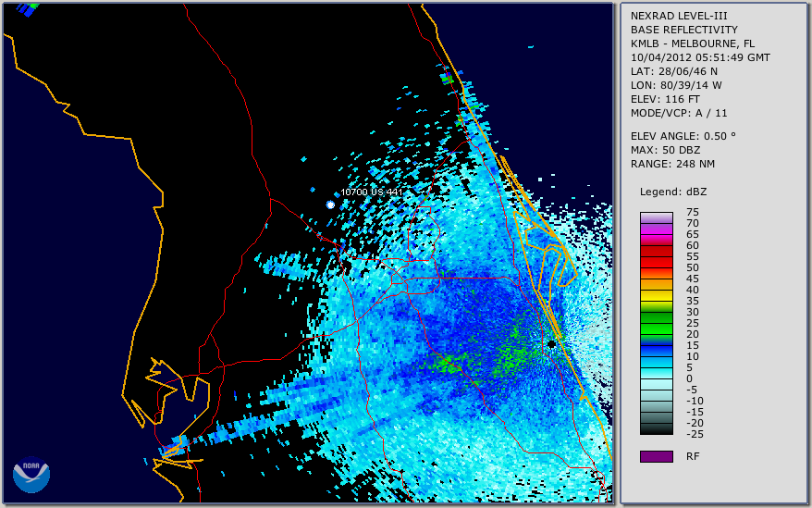Screen dimensions: 812x508
Task: Click the -25 value in the legend
Action: [695, 434]
